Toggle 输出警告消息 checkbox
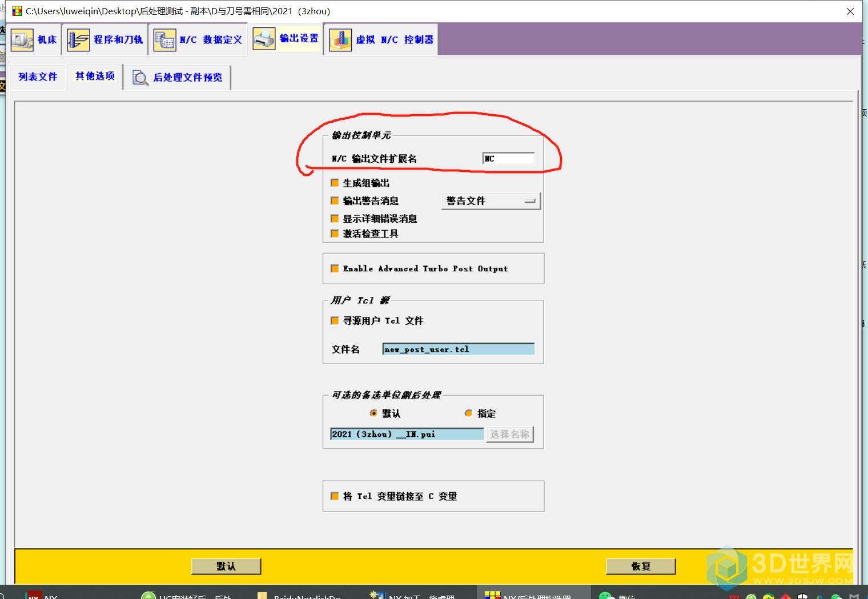This screenshot has height=599, width=868. 335,200
